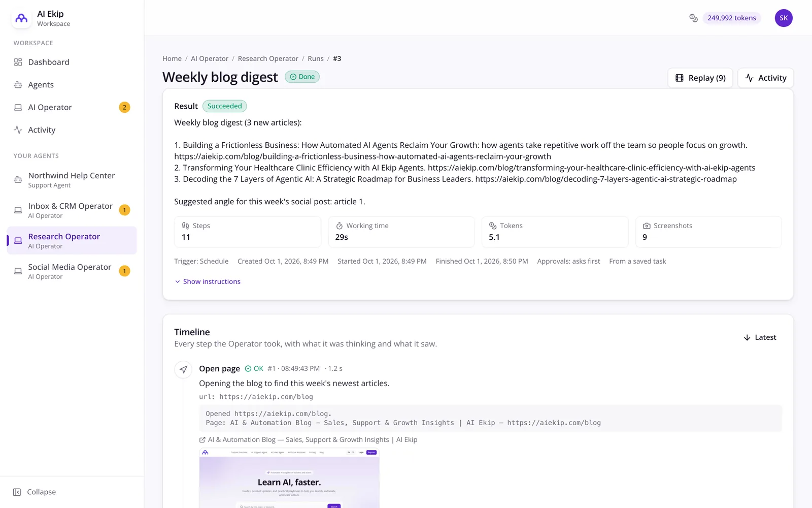Open the SK user avatar menu
The image size is (812, 508).
(784, 18)
